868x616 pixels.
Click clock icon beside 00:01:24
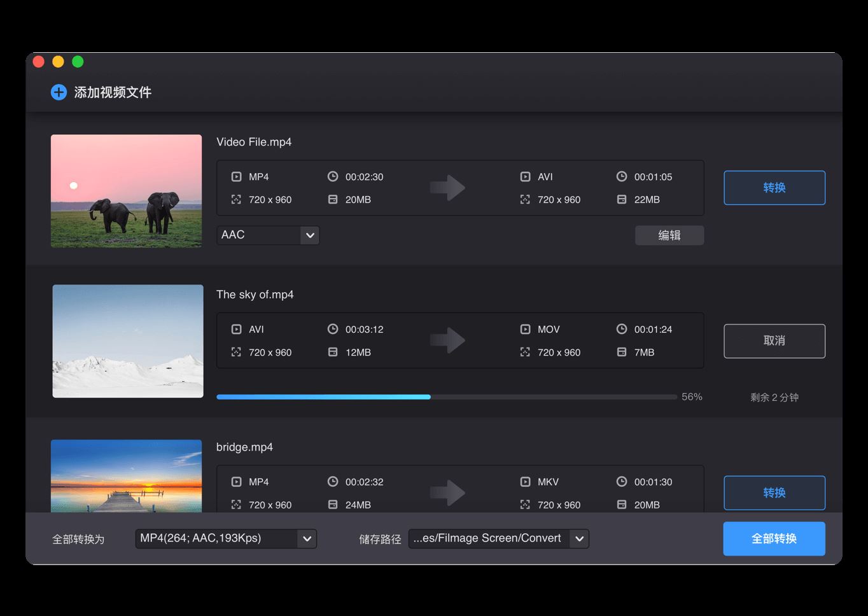622,329
